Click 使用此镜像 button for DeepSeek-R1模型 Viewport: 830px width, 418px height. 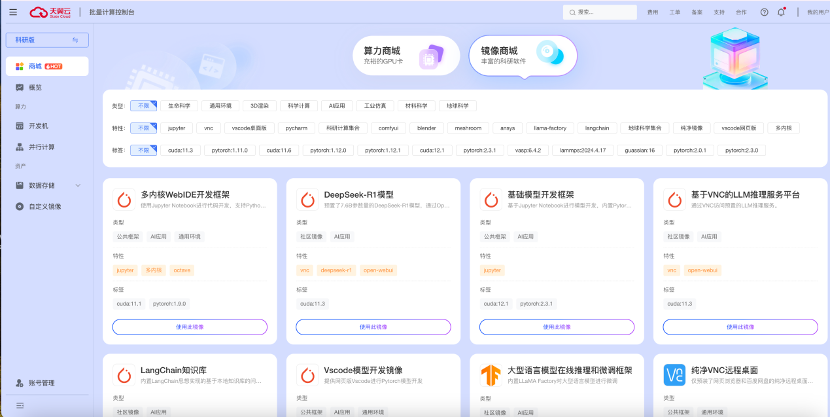(373, 327)
